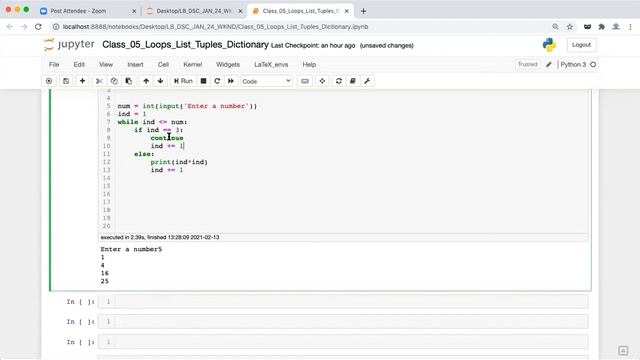Restart and run all fast-forward icon
Screen dimensions: 640x360
point(231,81)
